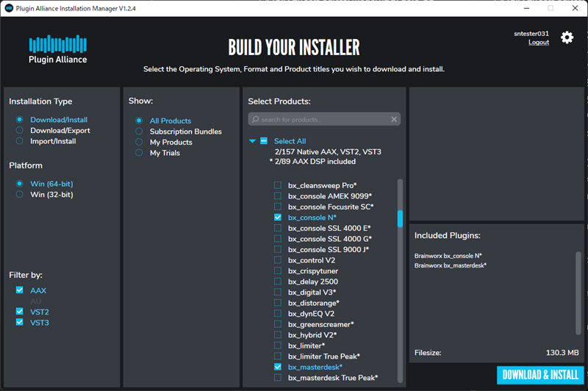
Task: Check bx_limiter product checkbox
Action: tap(278, 345)
